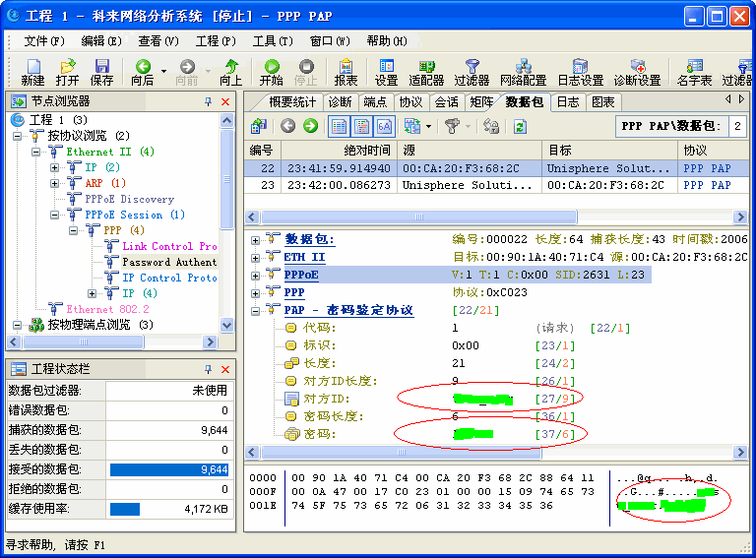Close the 节点浏览器 panel
Screen dimensions: 756x558
point(225,102)
